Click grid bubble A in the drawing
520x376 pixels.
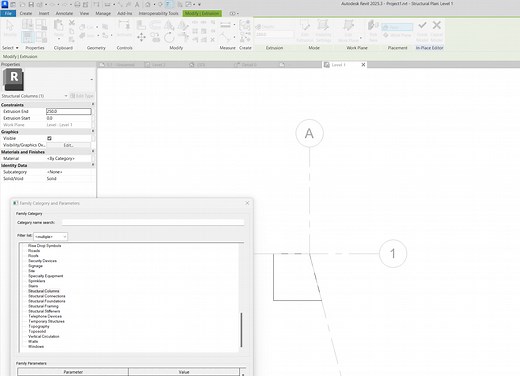click(309, 133)
